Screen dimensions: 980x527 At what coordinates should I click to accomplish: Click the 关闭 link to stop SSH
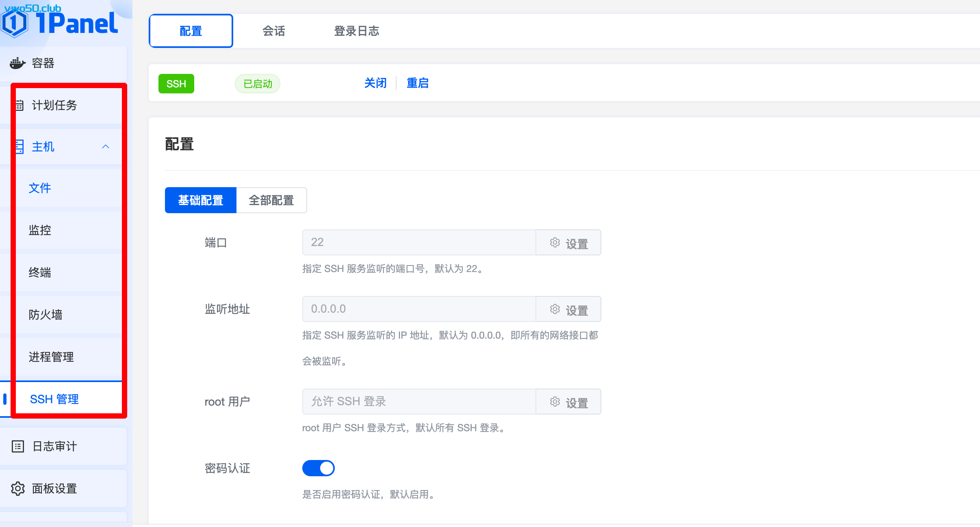pos(375,83)
